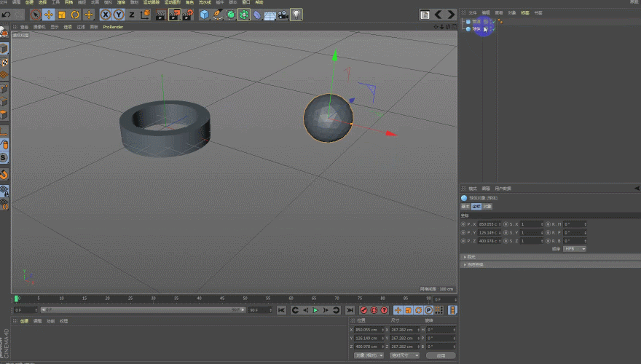
Task: Open the HPB rotation order dropdown
Action: pyautogui.click(x=575, y=248)
